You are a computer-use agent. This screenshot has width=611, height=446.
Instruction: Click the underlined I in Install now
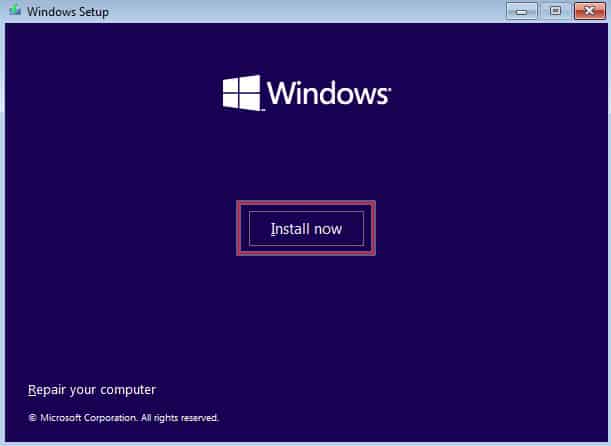(x=273, y=229)
